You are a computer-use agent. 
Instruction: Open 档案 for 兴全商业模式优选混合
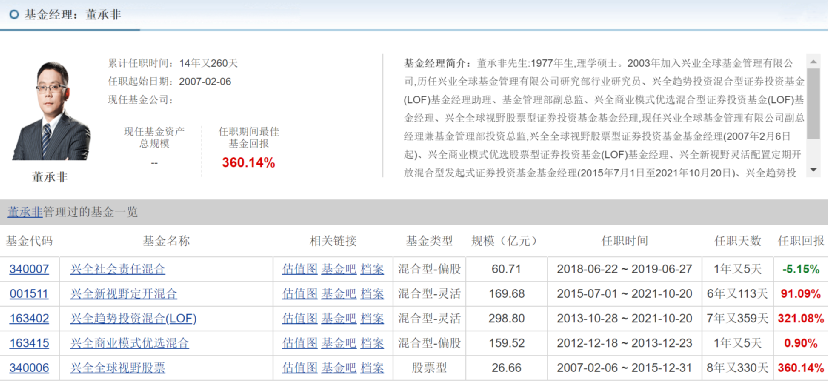click(372, 344)
